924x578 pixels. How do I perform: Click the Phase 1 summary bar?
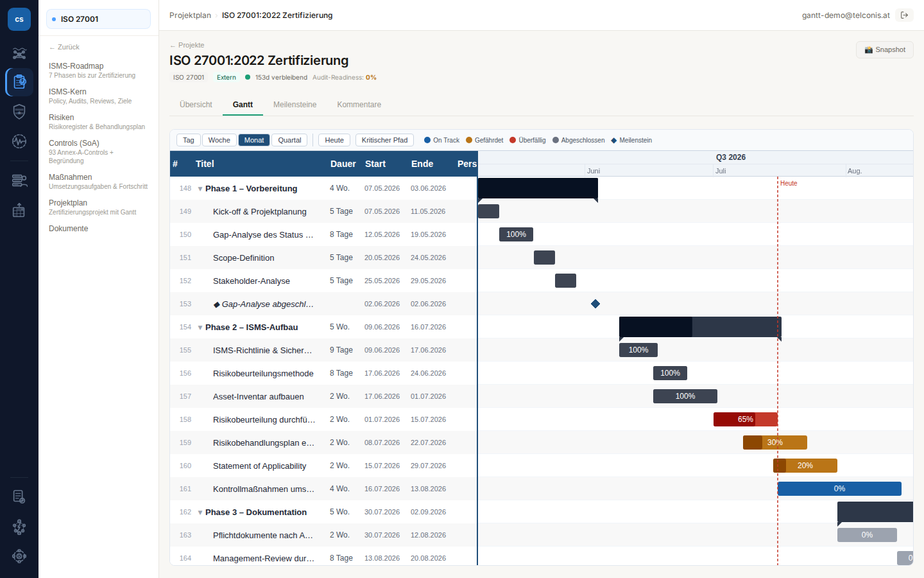pyautogui.click(x=538, y=189)
